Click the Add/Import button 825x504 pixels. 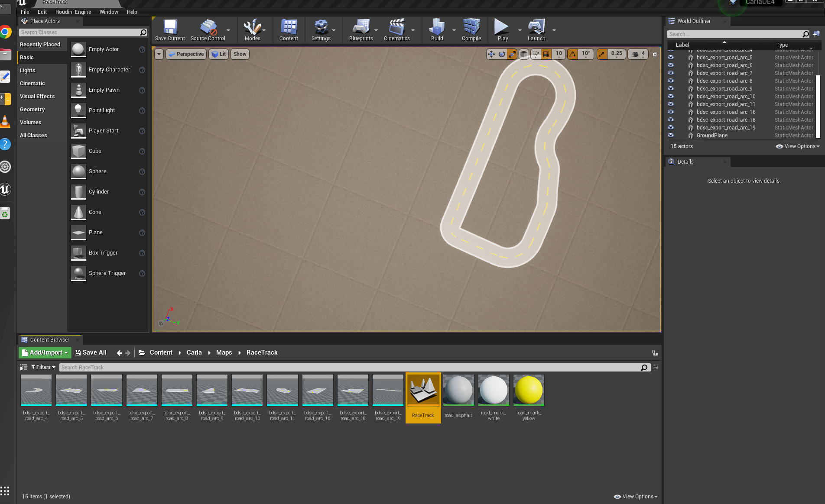45,352
